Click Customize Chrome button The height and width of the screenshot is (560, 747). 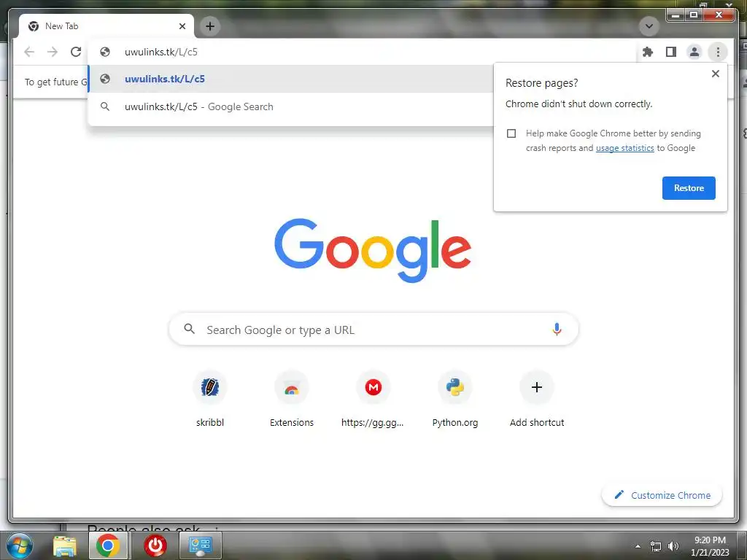pos(662,495)
